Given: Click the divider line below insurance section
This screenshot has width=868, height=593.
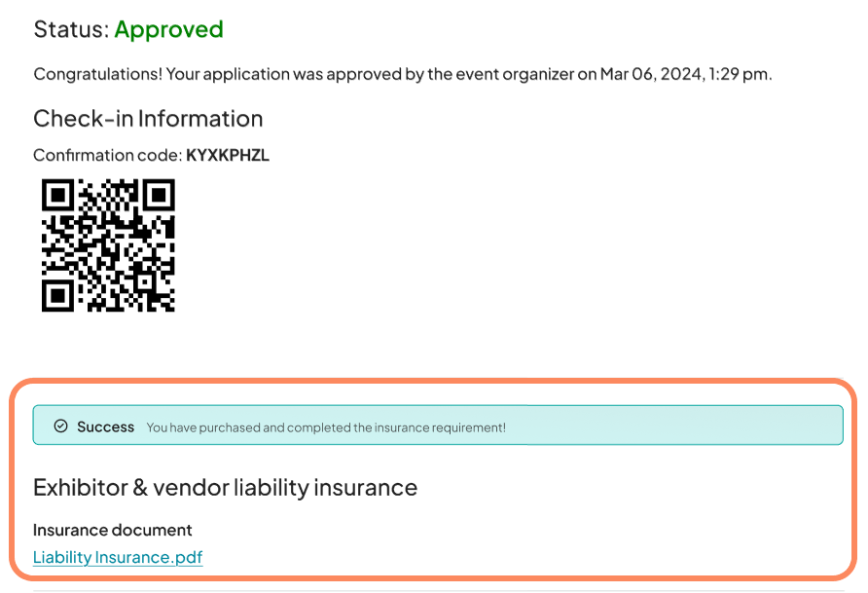Looking at the screenshot, I should (439, 591).
